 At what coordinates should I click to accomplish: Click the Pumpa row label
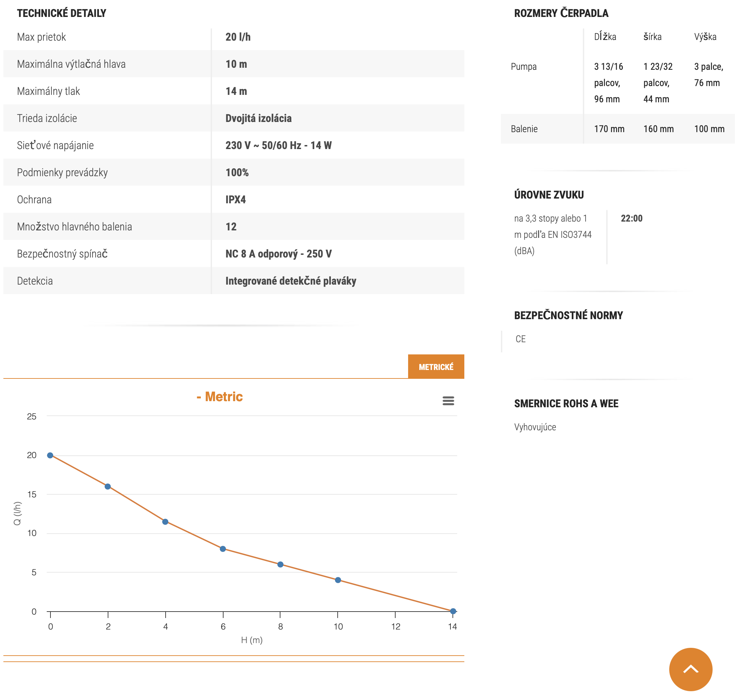point(523,67)
